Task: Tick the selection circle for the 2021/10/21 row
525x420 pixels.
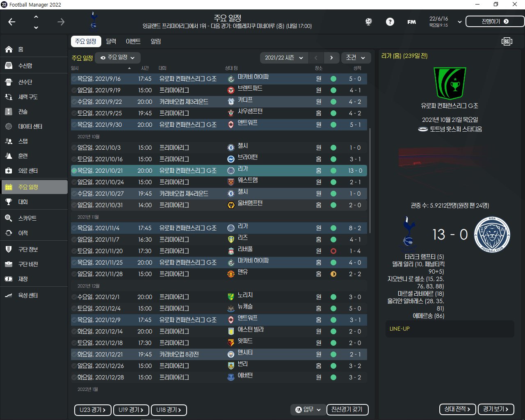Action: pos(74,171)
